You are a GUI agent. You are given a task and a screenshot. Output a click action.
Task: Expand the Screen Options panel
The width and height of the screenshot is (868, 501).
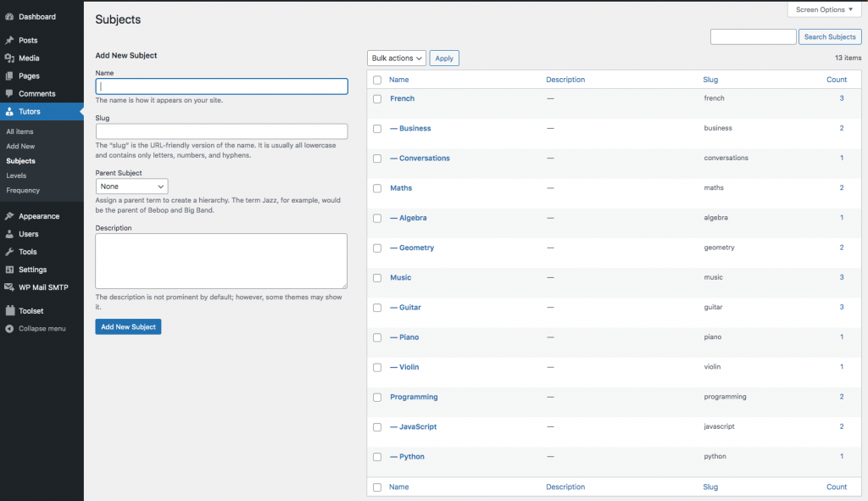(x=823, y=9)
